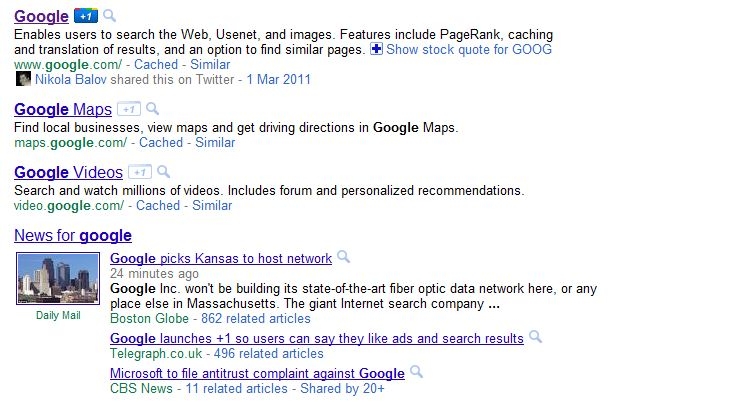Expand the plus icon for GOOG stock quote
The height and width of the screenshot is (402, 746).
376,49
